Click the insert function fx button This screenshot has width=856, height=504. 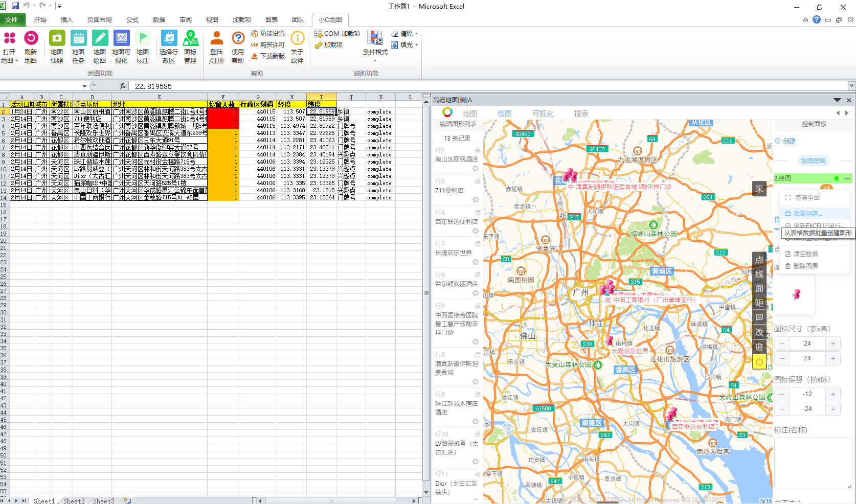pos(123,86)
